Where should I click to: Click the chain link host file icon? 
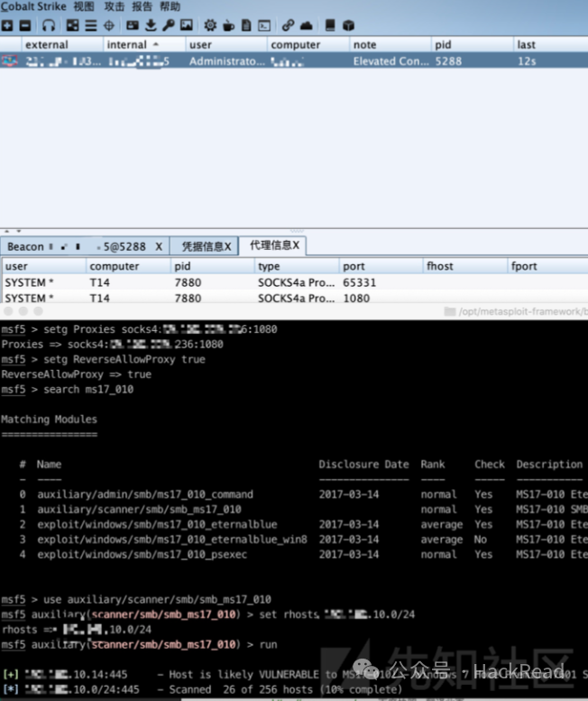(x=289, y=25)
